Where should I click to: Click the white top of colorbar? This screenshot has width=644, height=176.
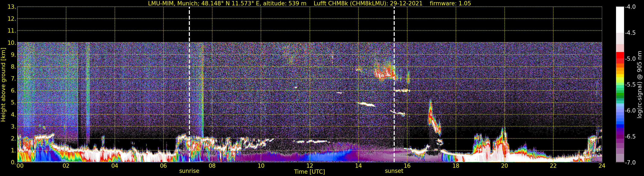pyautogui.click(x=620, y=20)
